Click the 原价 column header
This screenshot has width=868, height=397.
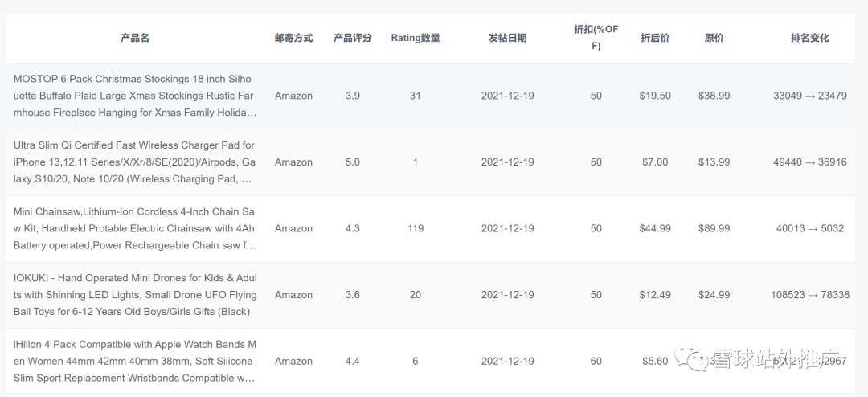click(x=714, y=38)
